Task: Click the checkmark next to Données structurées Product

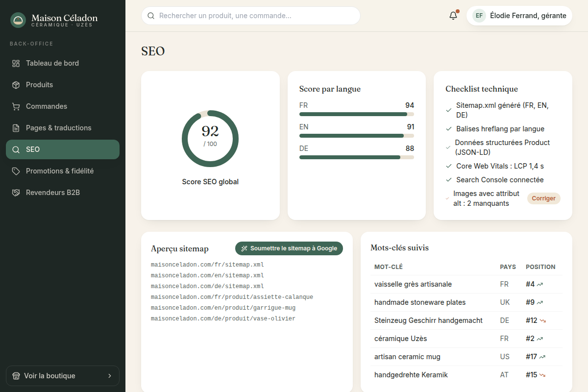Action: tap(448, 147)
